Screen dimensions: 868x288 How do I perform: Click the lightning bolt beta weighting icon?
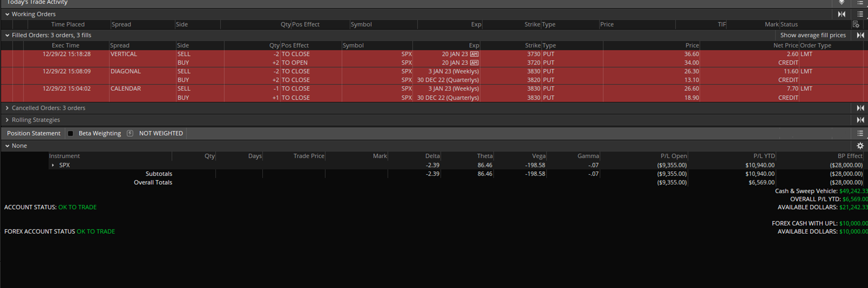click(x=130, y=133)
